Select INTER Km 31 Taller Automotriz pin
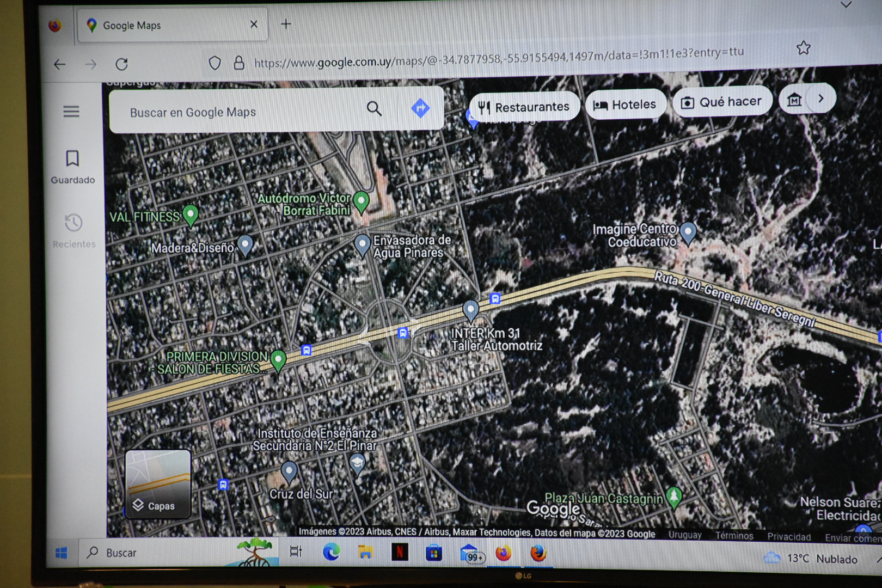The height and width of the screenshot is (588, 882). tap(471, 310)
